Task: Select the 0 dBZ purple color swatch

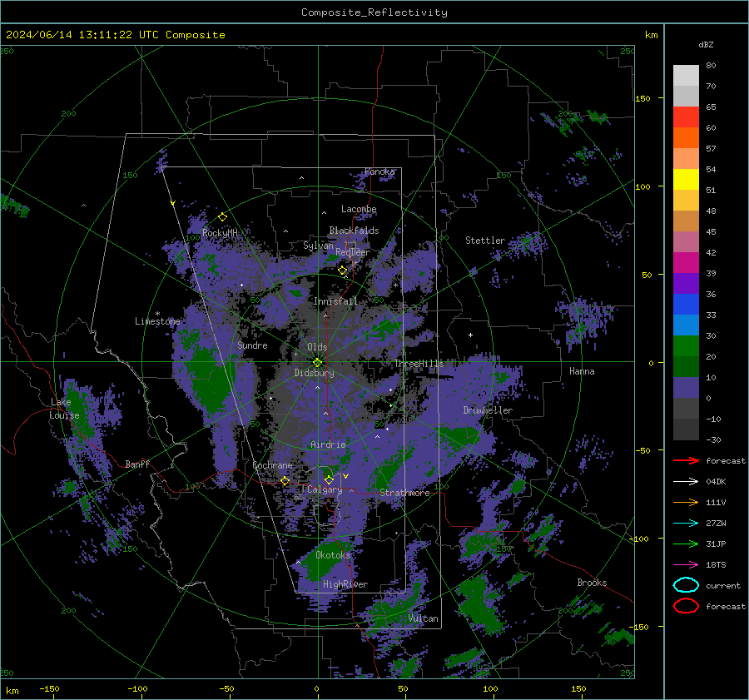Action: tap(686, 387)
